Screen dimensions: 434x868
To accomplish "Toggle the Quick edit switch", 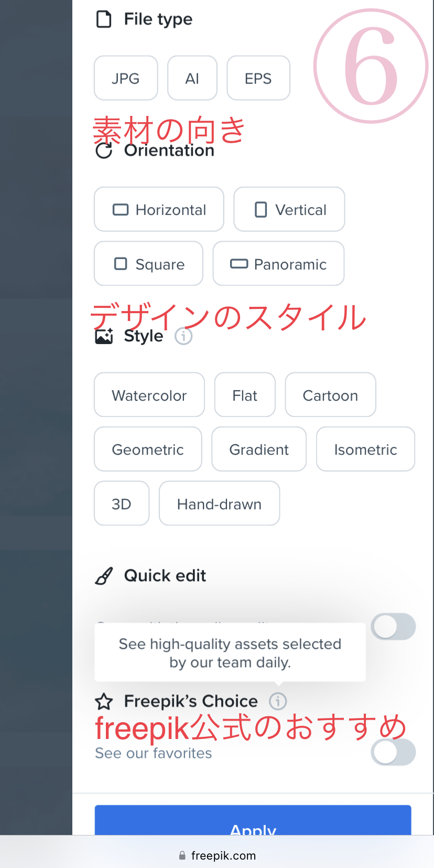I will pos(393,627).
